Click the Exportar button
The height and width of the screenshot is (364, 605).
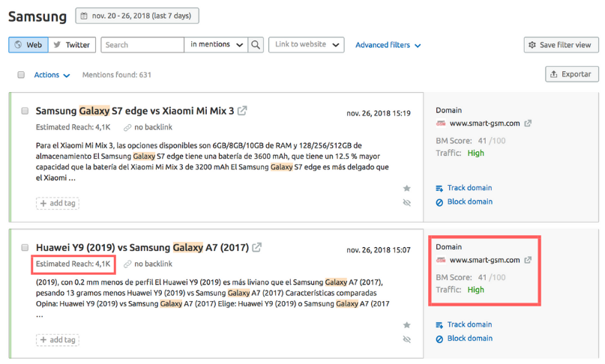click(x=572, y=74)
